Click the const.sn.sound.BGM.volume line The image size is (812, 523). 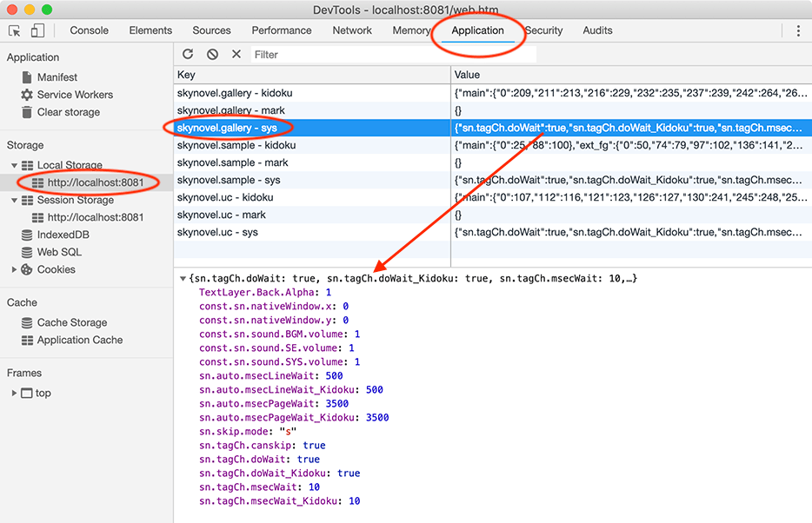(280, 334)
